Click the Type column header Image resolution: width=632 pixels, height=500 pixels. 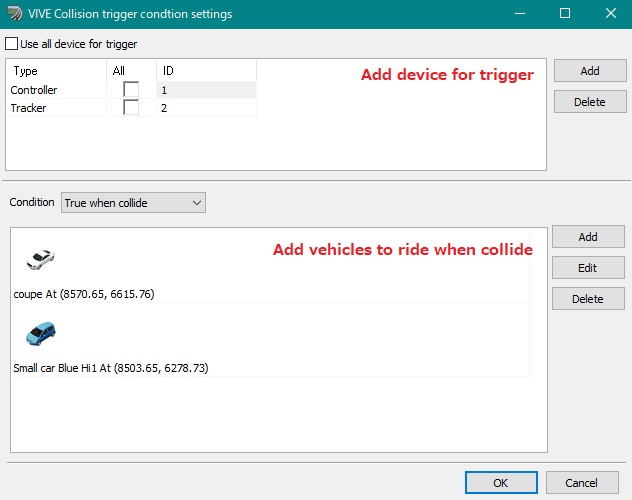coord(57,71)
